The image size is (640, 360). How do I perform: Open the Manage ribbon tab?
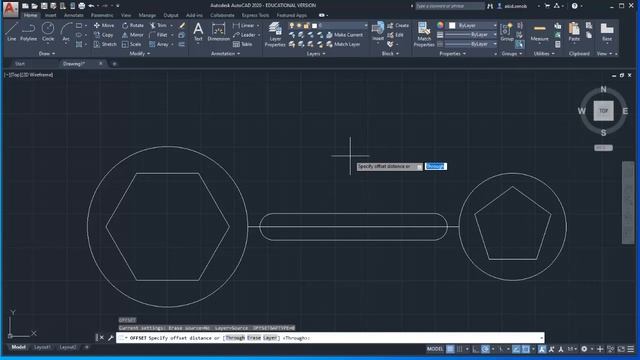[147, 15]
